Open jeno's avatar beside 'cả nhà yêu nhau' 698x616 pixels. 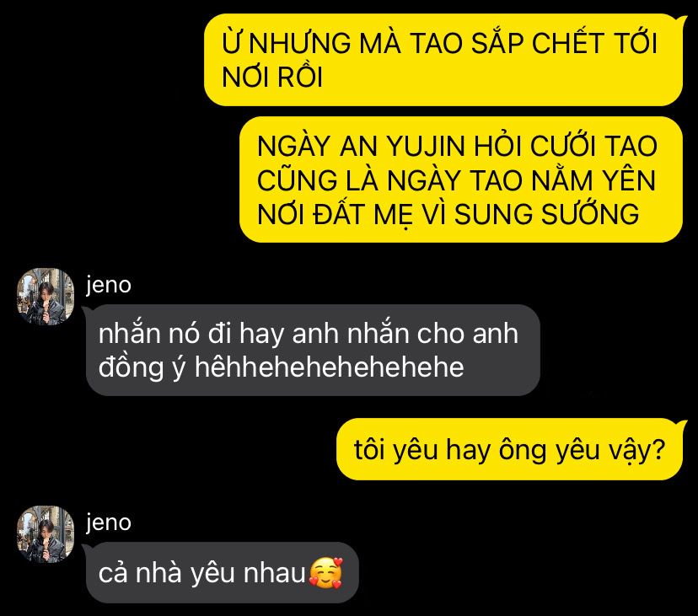coord(46,534)
